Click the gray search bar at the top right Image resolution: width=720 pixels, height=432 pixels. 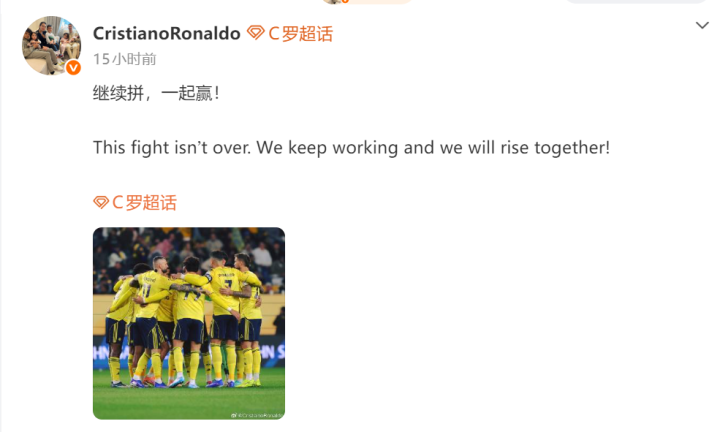(636, 1)
